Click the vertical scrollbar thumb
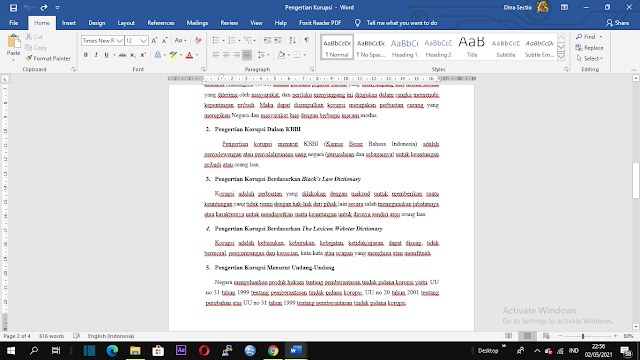640x360 pixels. tap(636, 180)
